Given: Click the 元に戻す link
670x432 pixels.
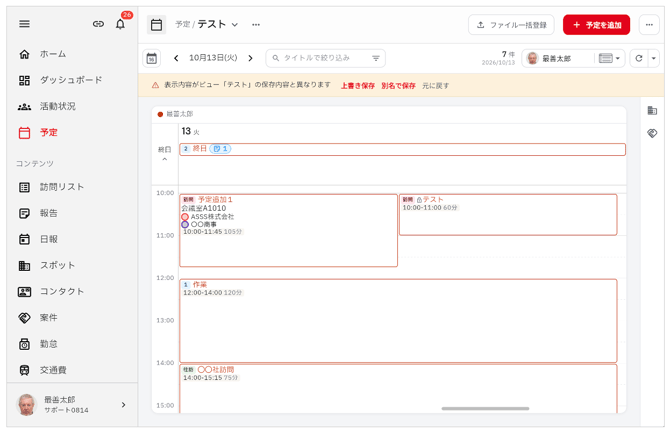Looking at the screenshot, I should (x=435, y=85).
